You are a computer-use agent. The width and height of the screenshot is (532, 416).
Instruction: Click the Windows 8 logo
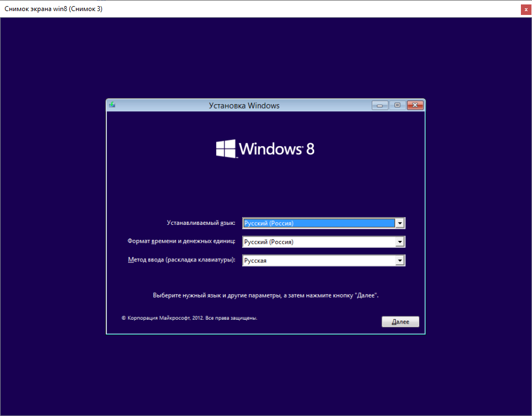265,148
